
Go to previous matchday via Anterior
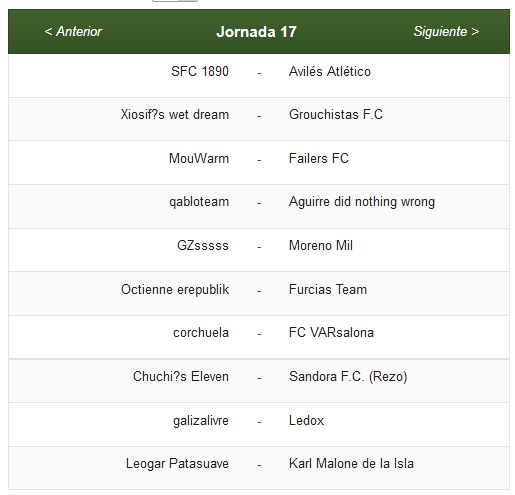(x=73, y=32)
